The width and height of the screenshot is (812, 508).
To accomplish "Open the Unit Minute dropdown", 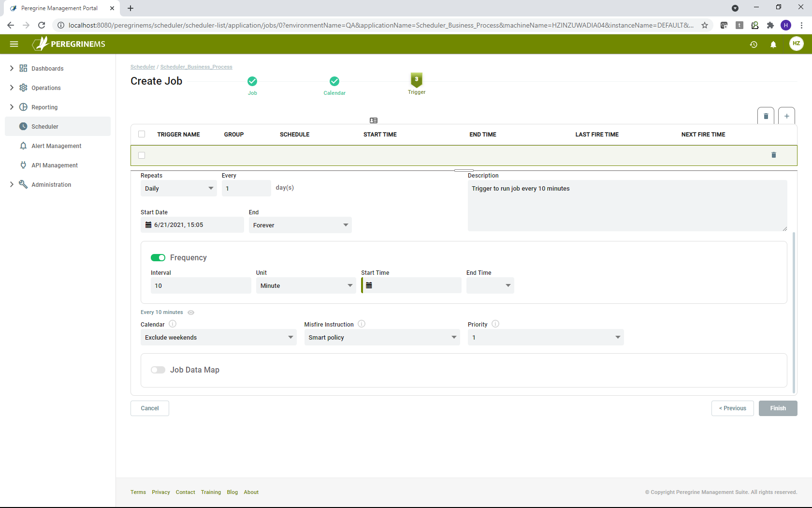I will (306, 285).
